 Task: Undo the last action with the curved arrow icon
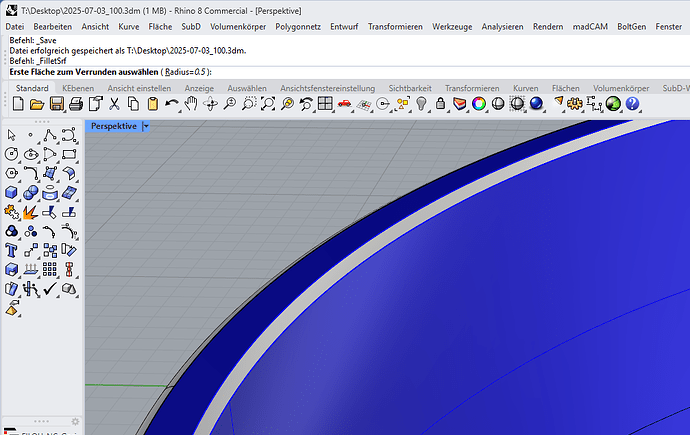tap(172, 104)
